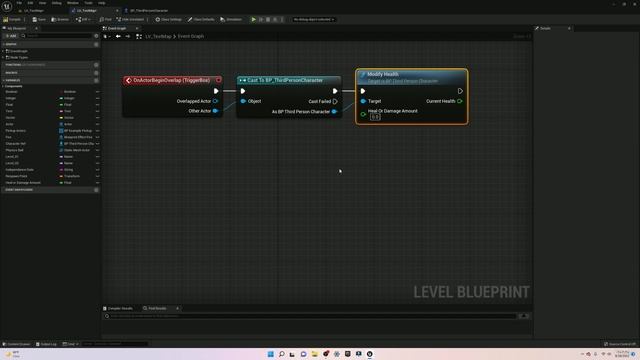Viewport: 640px width, 360px height.
Task: Toggle visibility of Character Ref variable
Action: pos(98,144)
